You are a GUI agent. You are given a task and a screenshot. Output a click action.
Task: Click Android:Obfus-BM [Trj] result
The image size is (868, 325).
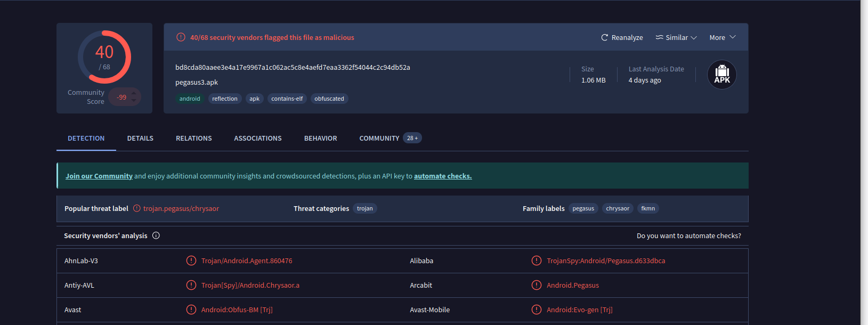[x=237, y=310]
